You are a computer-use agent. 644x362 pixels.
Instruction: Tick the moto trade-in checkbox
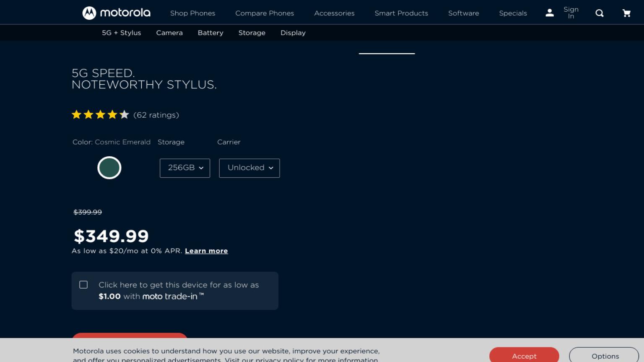coord(83,285)
